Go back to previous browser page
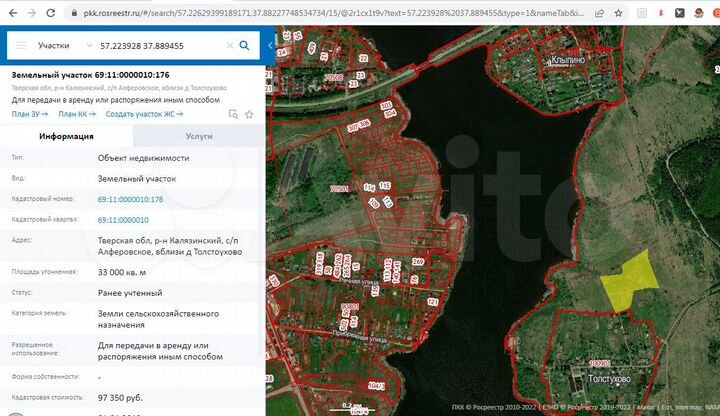720x416 pixels. coord(11,14)
